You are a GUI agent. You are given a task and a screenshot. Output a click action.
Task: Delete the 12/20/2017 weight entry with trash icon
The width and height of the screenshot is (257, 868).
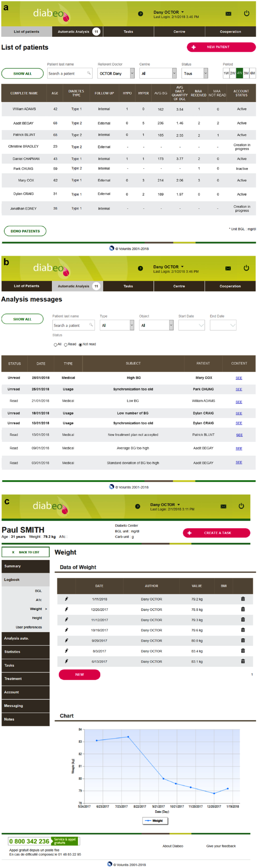coord(242,609)
